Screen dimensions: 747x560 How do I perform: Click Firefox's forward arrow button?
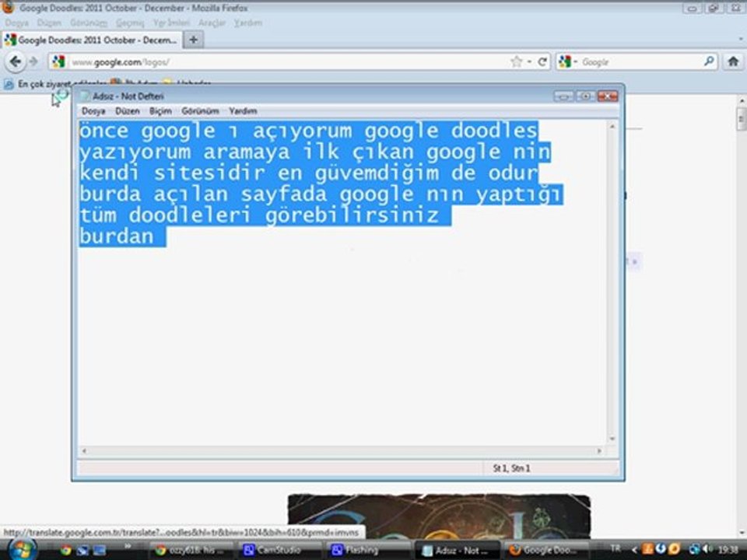point(33,61)
